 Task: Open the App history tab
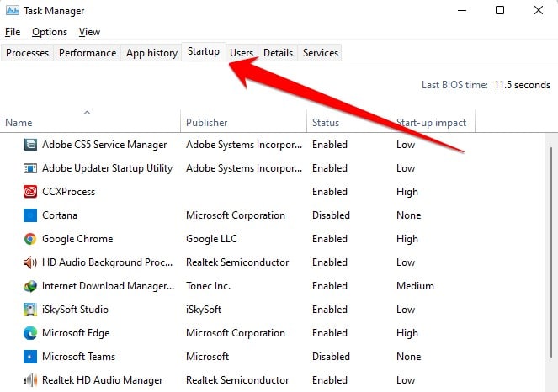click(x=151, y=53)
